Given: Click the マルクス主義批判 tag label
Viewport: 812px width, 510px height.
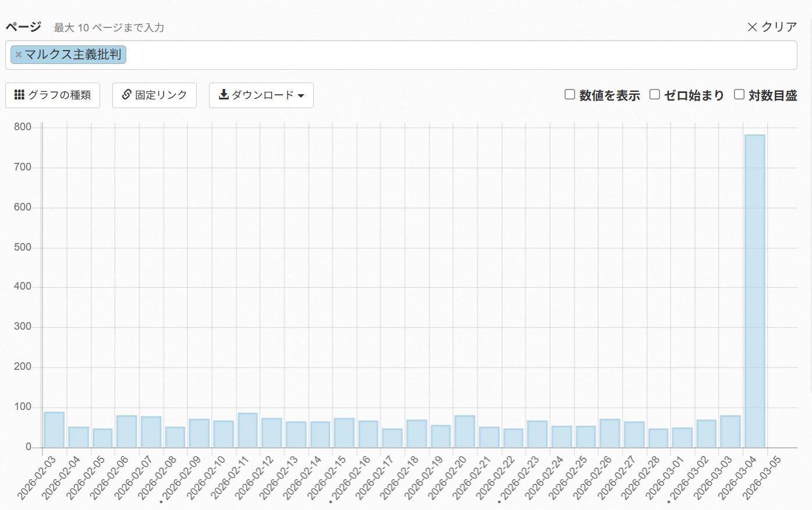Looking at the screenshot, I should pyautogui.click(x=73, y=55).
